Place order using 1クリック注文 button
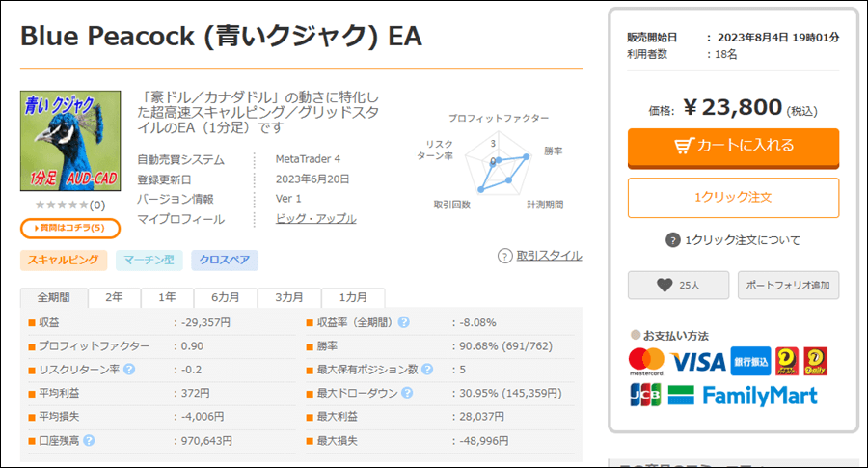The image size is (868, 468). 734,198
